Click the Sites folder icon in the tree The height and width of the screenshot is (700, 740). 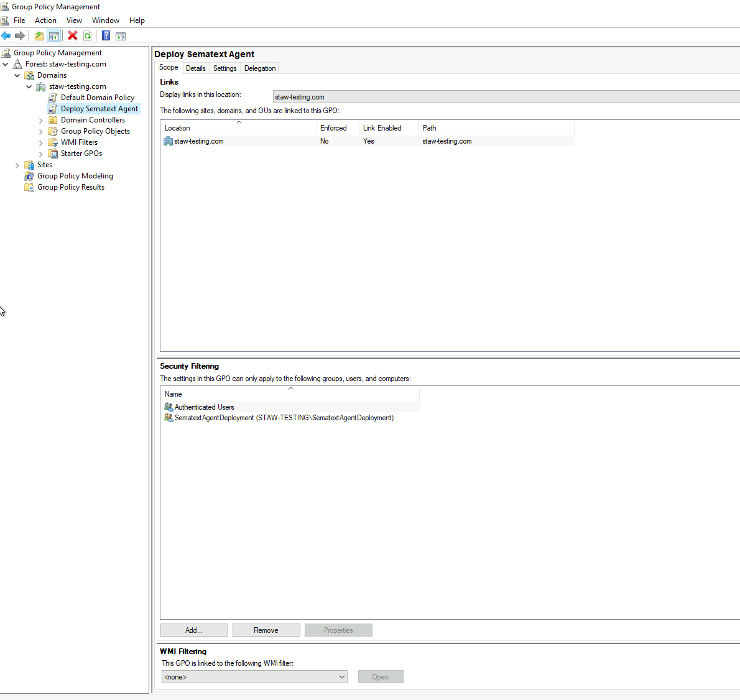tap(29, 165)
